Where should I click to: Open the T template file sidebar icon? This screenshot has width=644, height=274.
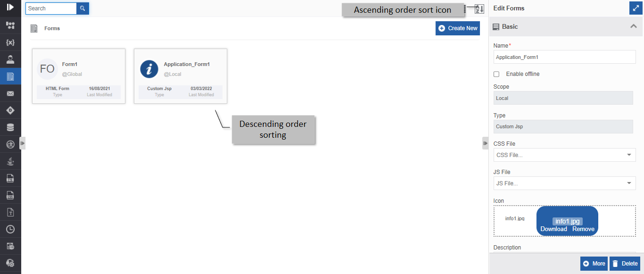(x=10, y=212)
